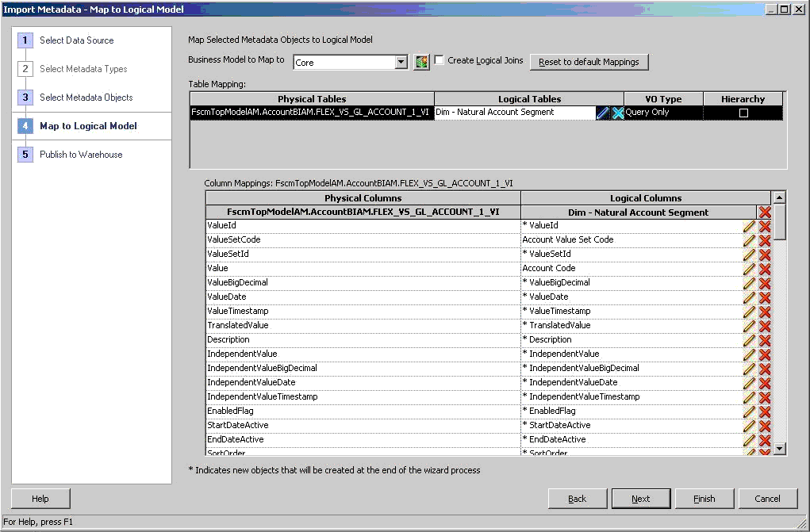Click the Finish button
Image resolution: width=810 pixels, height=532 pixels.
coord(704,499)
